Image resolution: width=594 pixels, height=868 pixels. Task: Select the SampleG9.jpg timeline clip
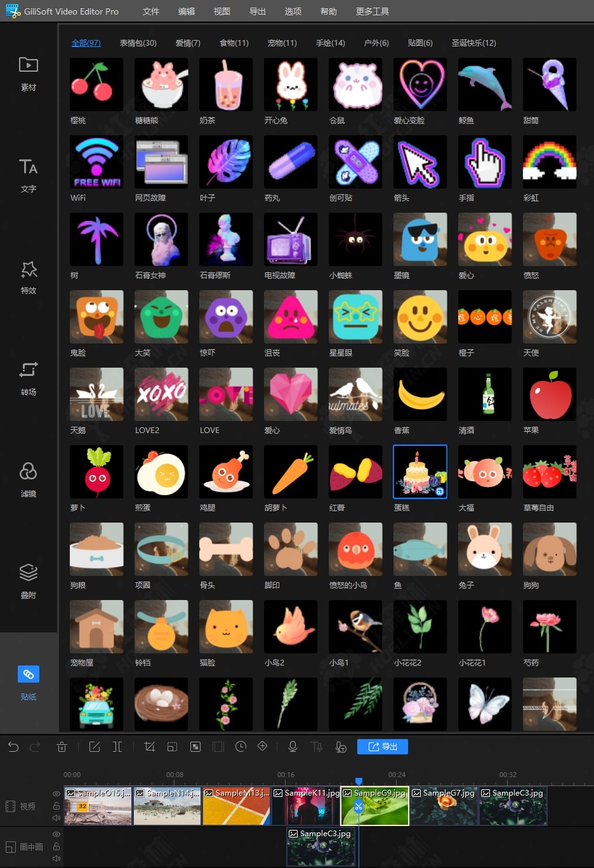pos(375,806)
